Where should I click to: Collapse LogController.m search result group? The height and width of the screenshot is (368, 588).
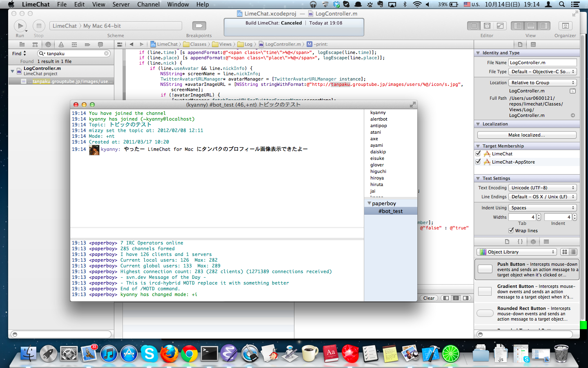[x=12, y=71]
